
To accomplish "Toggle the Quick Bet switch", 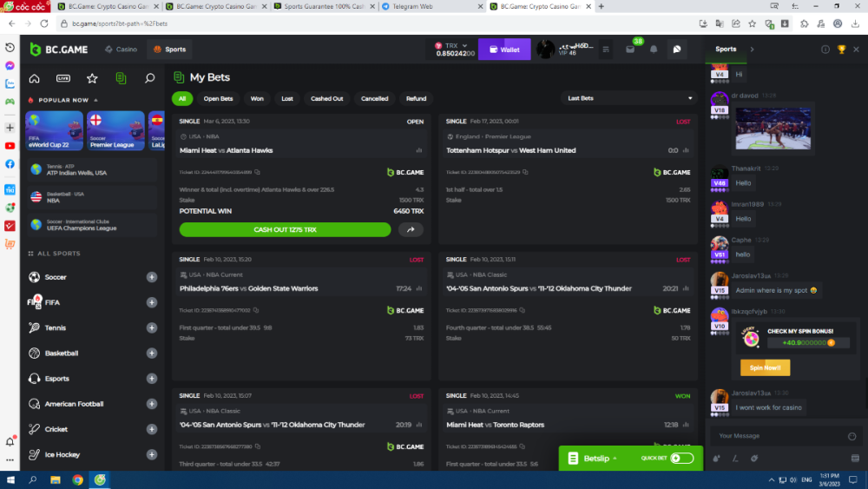I will point(681,458).
